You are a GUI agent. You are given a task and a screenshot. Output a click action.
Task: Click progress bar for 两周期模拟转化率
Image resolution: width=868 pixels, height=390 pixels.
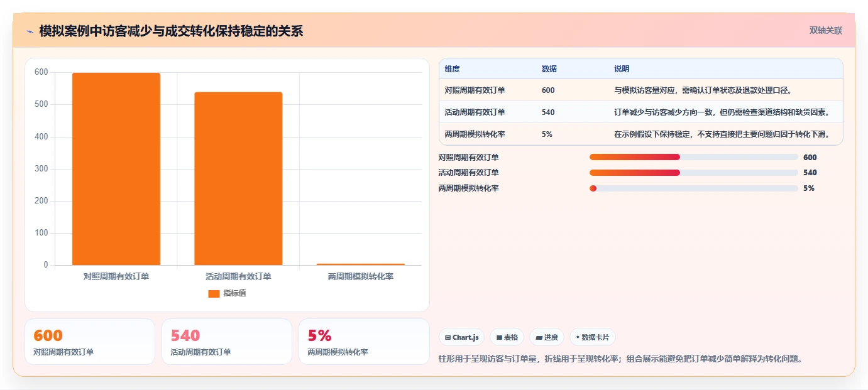[x=693, y=188]
